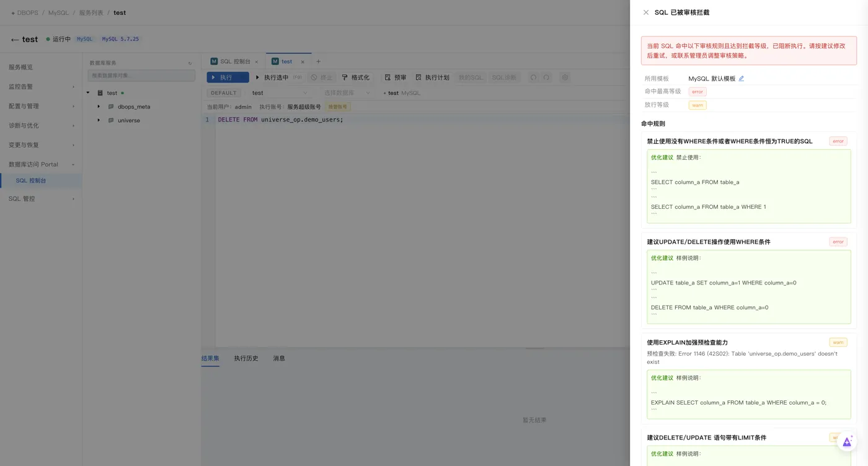Screen dimensions: 868x466
Task: Click the dbops_meta database icon
Action: pos(111,107)
